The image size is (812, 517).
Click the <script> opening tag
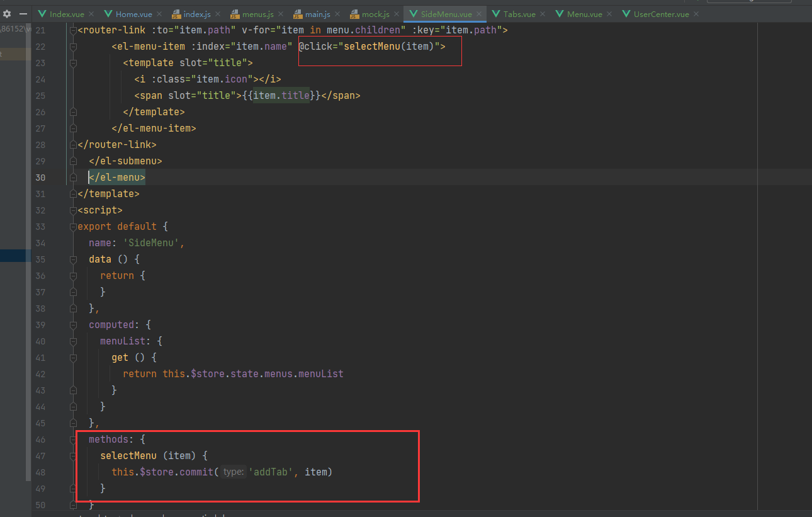(x=100, y=210)
